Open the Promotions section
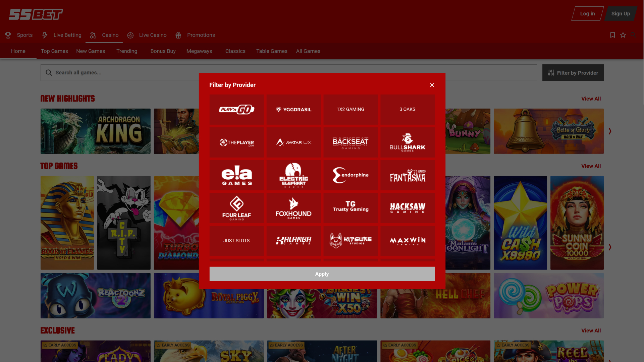 195,35
